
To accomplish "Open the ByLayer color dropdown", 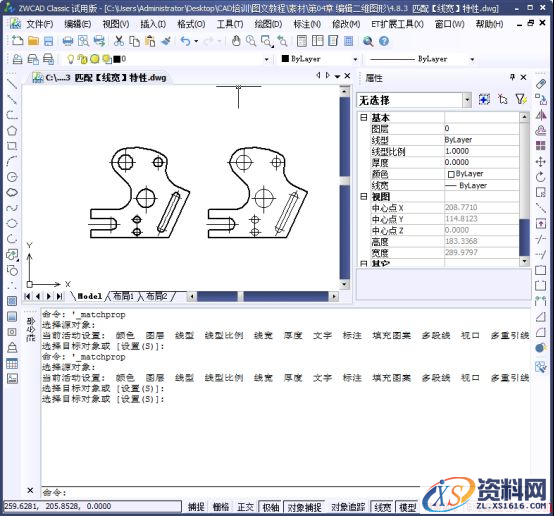I will coord(355,59).
